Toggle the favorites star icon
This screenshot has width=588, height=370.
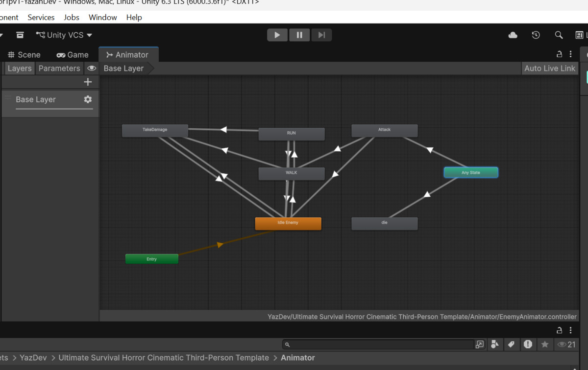point(544,345)
